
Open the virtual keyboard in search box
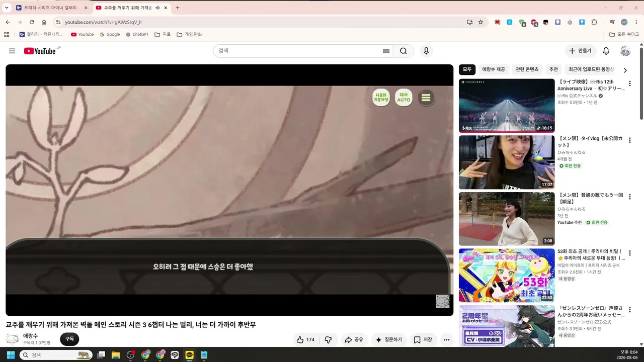[386, 51]
